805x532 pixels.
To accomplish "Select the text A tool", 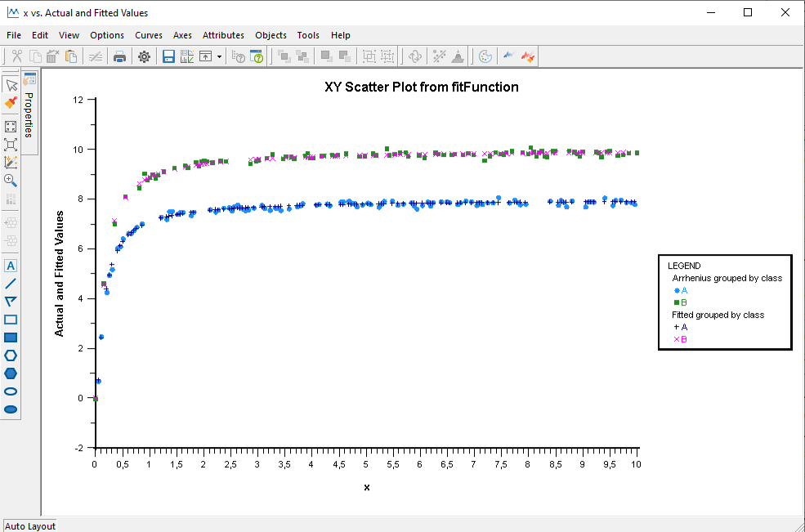I will coord(11,266).
